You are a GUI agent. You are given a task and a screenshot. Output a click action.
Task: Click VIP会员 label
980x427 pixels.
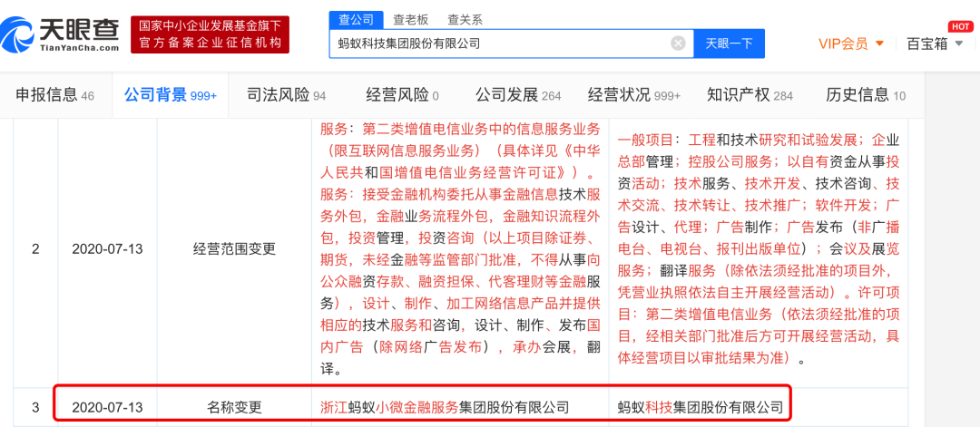click(x=843, y=44)
